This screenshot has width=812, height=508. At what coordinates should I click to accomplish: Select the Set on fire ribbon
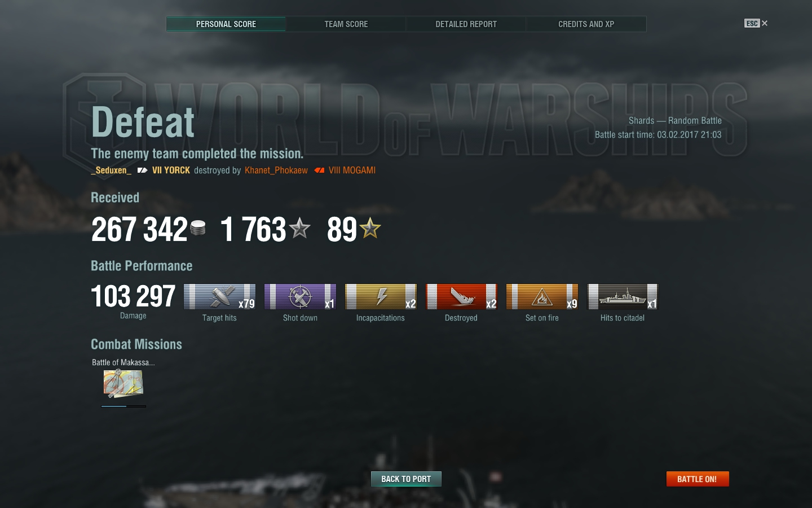pyautogui.click(x=542, y=296)
